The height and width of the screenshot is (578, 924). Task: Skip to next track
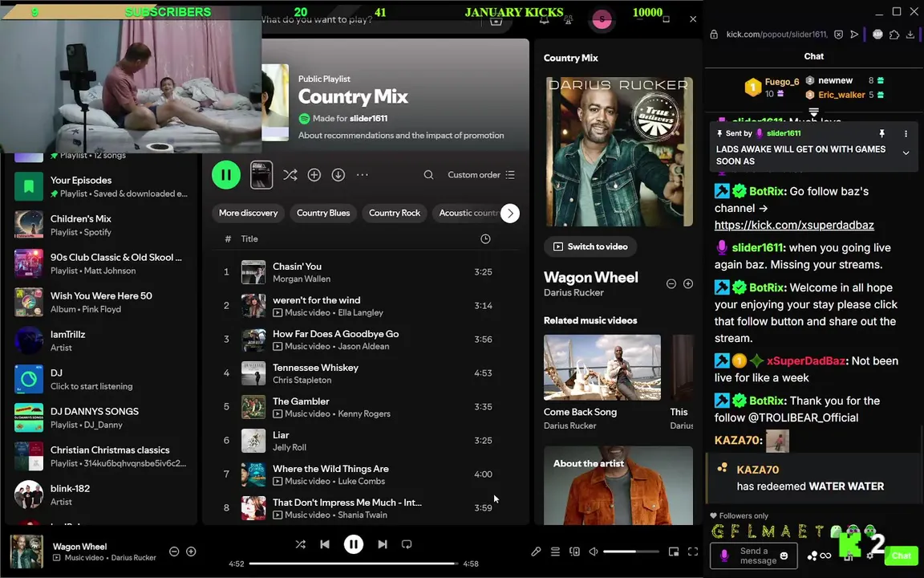point(383,544)
